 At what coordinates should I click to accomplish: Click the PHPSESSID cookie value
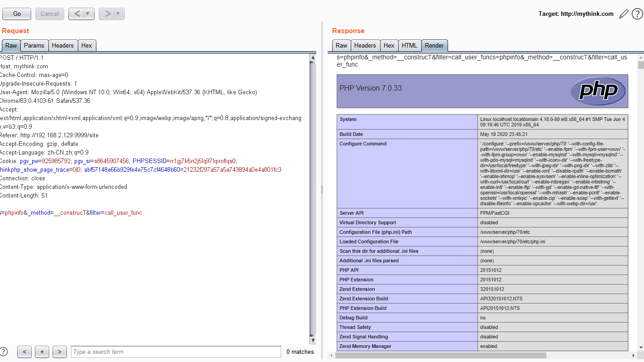(203, 161)
